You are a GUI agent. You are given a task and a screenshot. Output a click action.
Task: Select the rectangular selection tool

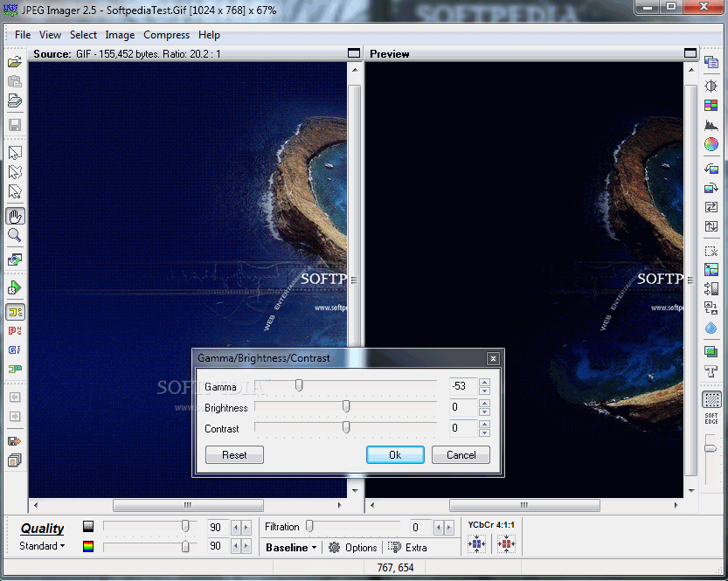[15, 153]
